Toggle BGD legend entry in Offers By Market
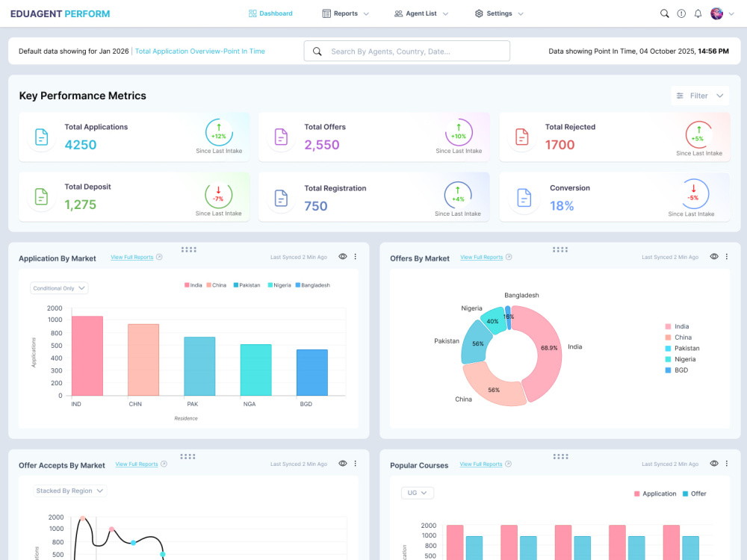Viewport: 747px width, 560px height. [x=677, y=370]
